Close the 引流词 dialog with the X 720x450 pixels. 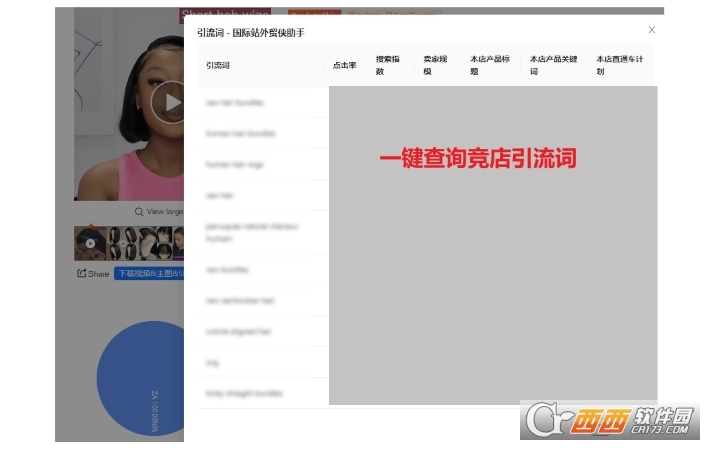tap(651, 30)
